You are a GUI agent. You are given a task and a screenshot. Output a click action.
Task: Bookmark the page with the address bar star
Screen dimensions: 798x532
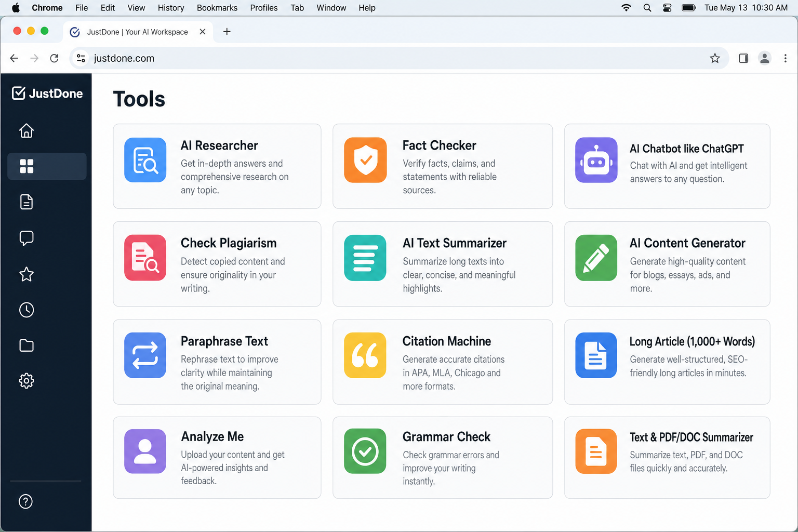pos(715,58)
